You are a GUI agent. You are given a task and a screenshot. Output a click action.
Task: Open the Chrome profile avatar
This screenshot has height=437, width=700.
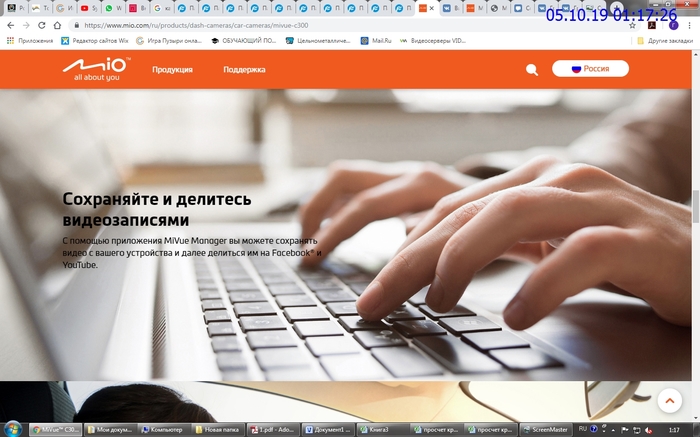[673, 25]
